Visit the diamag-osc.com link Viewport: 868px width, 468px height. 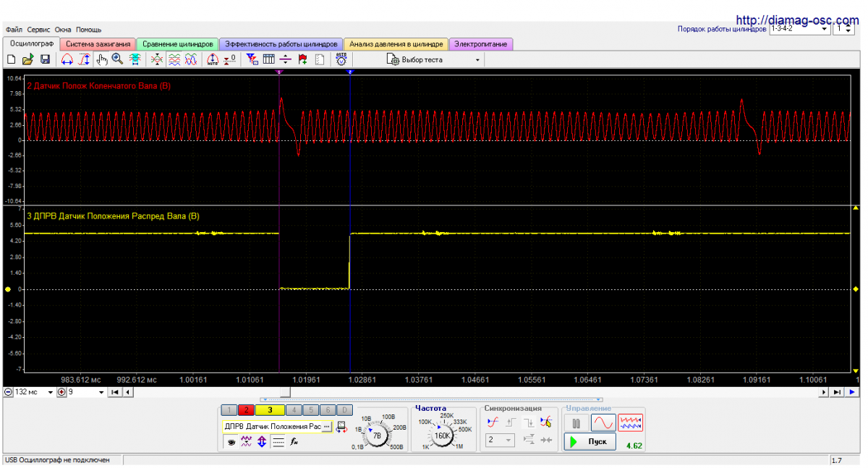coord(798,20)
